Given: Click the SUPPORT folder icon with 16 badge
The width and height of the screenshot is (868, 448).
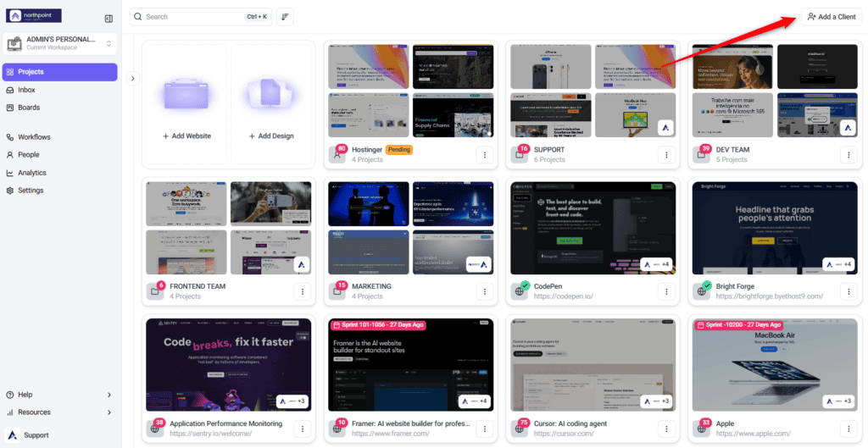Looking at the screenshot, I should [519, 155].
